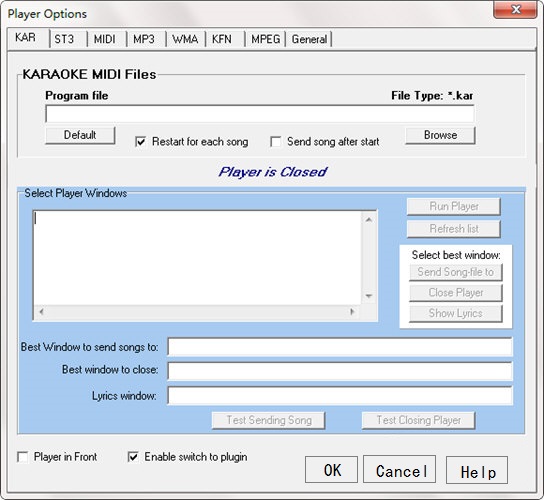Click inside the player windows list box

click(x=197, y=258)
